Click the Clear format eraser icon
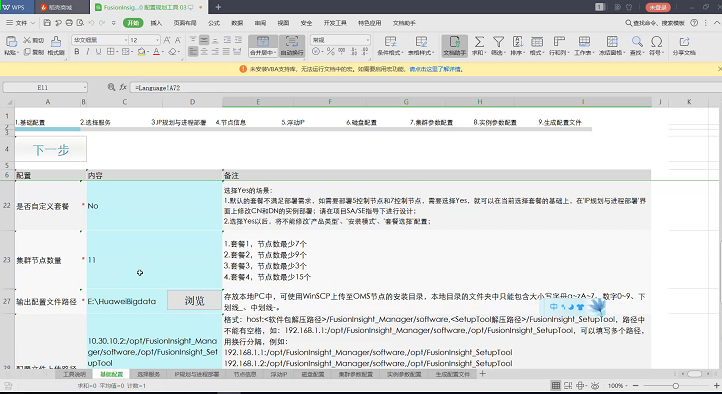 pos(172,52)
